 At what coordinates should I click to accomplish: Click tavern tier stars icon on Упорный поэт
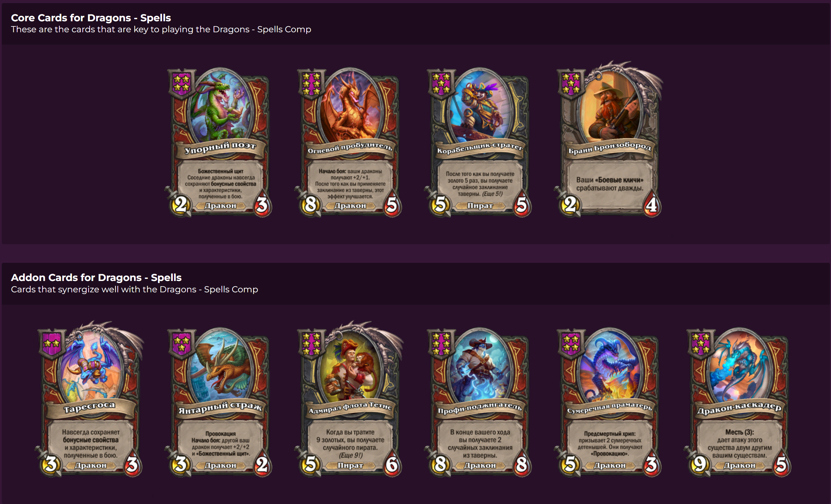point(182,83)
